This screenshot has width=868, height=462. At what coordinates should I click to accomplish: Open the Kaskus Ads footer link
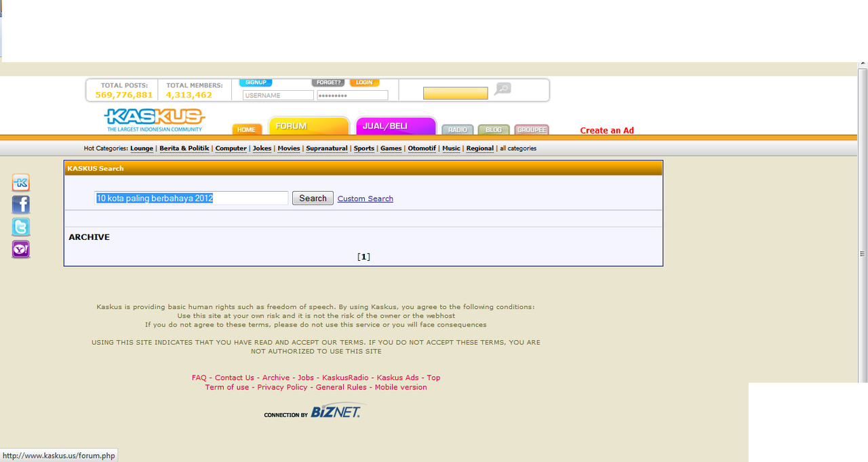[398, 378]
